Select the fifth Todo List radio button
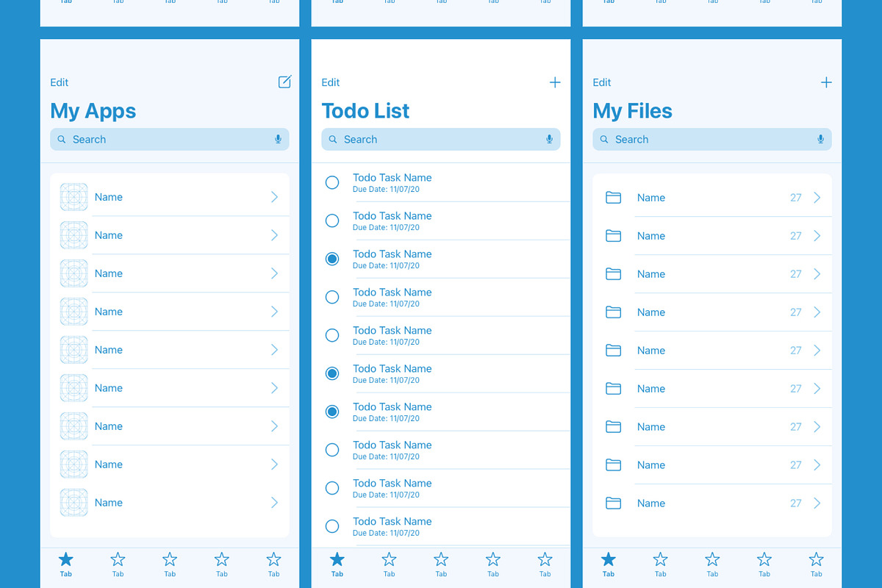Image resolution: width=882 pixels, height=588 pixels. pos(332,335)
